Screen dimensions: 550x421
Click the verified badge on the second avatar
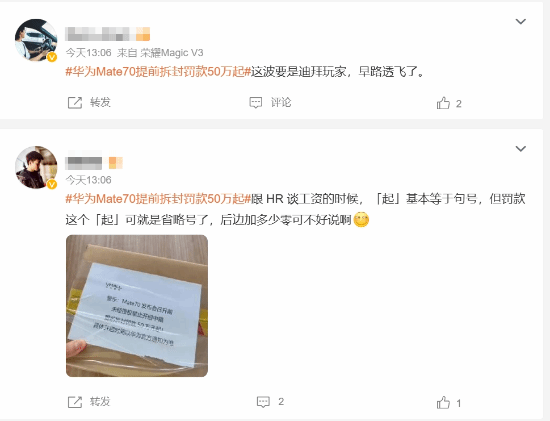(52, 184)
